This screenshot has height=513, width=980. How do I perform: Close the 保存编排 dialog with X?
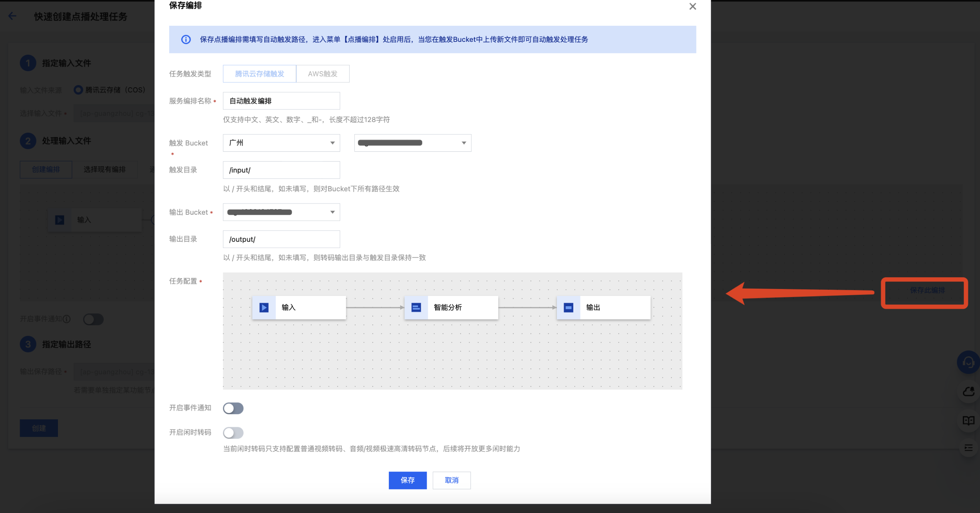click(692, 6)
